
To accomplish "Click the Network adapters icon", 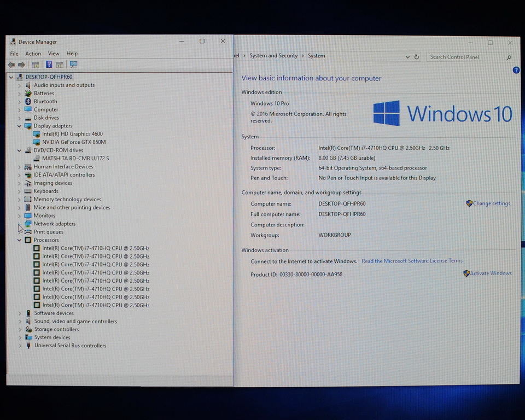I will pyautogui.click(x=28, y=223).
